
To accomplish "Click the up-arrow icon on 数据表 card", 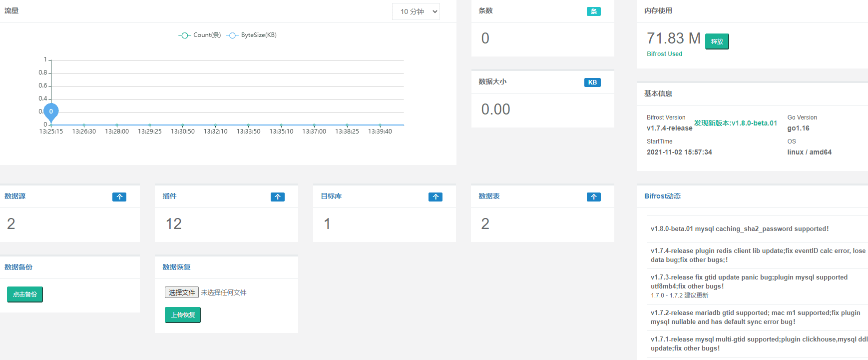I will pos(593,197).
